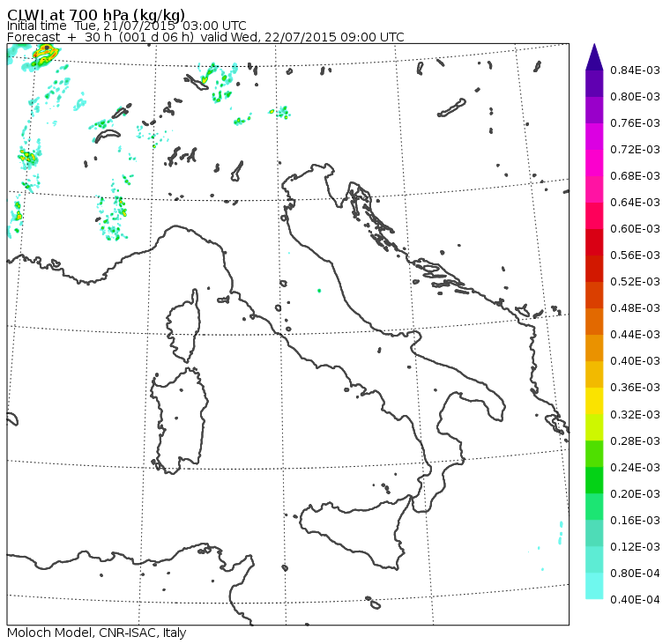Screen dimensions: 670x644
Task: Click the 0.12E-03 colorbar label
Action: tap(635, 547)
